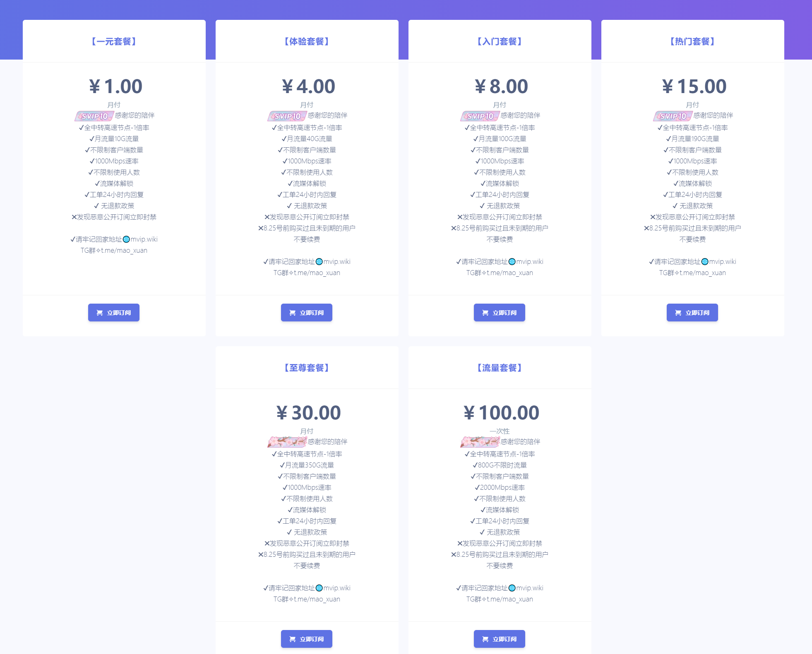The width and height of the screenshot is (812, 654).
Task: Click the globe icon beside mvip.wiki in 至尊套餐
Action: coord(319,588)
